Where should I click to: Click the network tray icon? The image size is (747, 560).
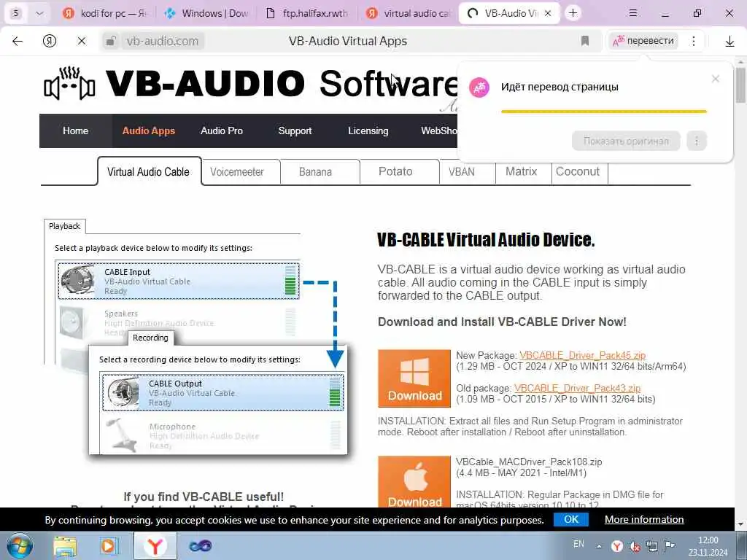(651, 546)
